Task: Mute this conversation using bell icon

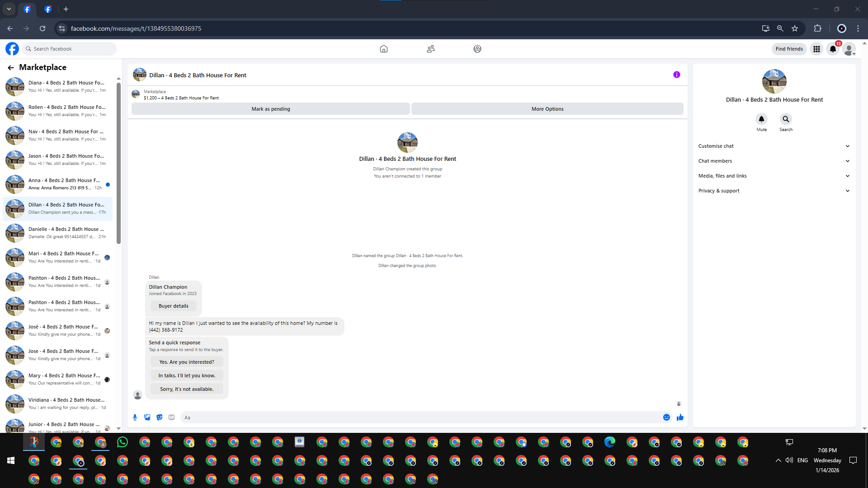Action: [x=761, y=119]
